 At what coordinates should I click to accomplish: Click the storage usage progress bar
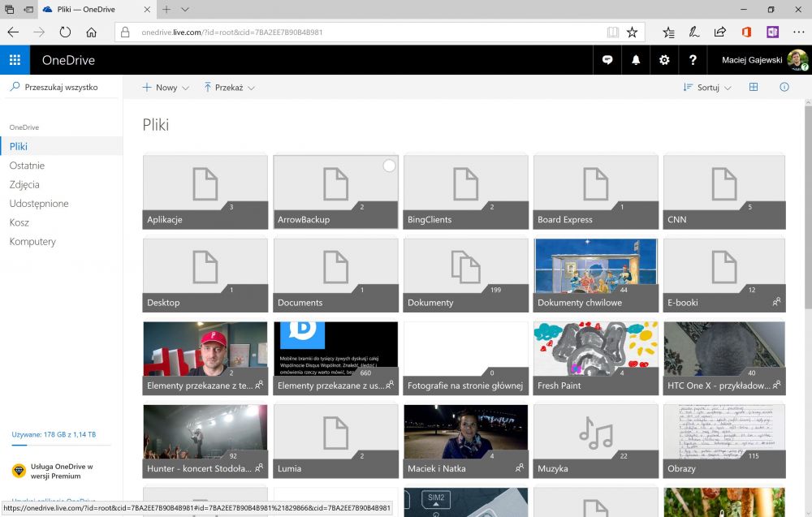coord(61,445)
